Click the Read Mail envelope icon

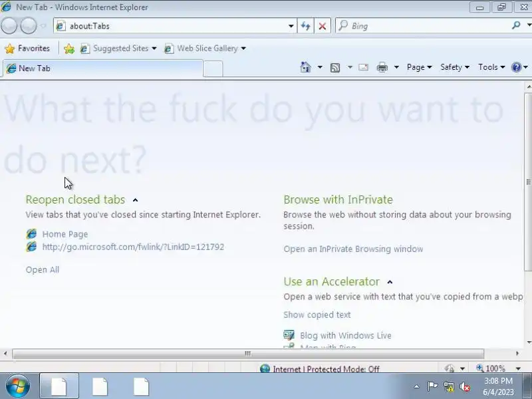pos(363,67)
